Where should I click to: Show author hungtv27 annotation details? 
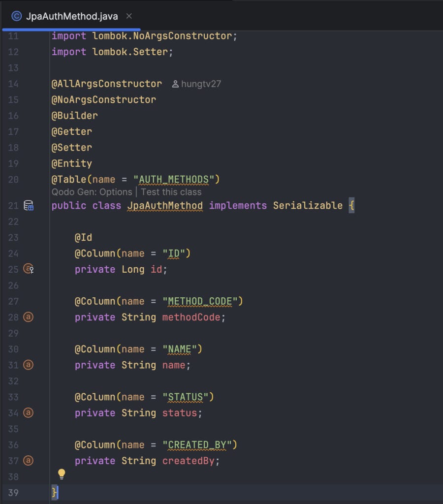tap(196, 84)
